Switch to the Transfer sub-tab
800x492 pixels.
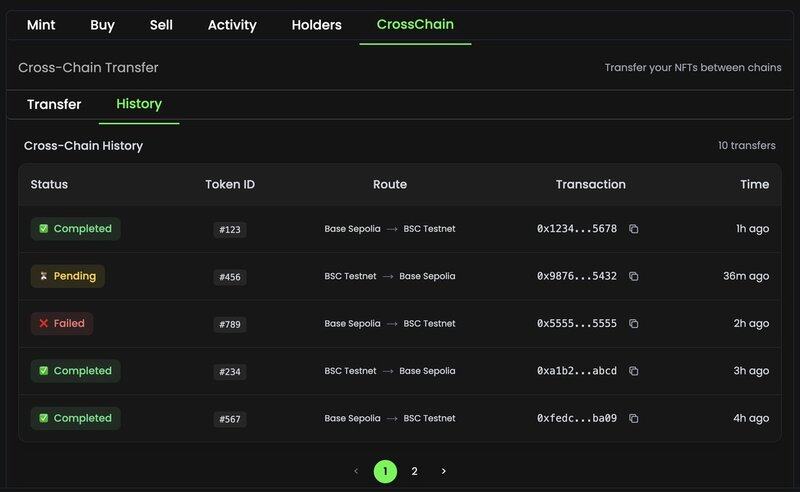[x=54, y=104]
